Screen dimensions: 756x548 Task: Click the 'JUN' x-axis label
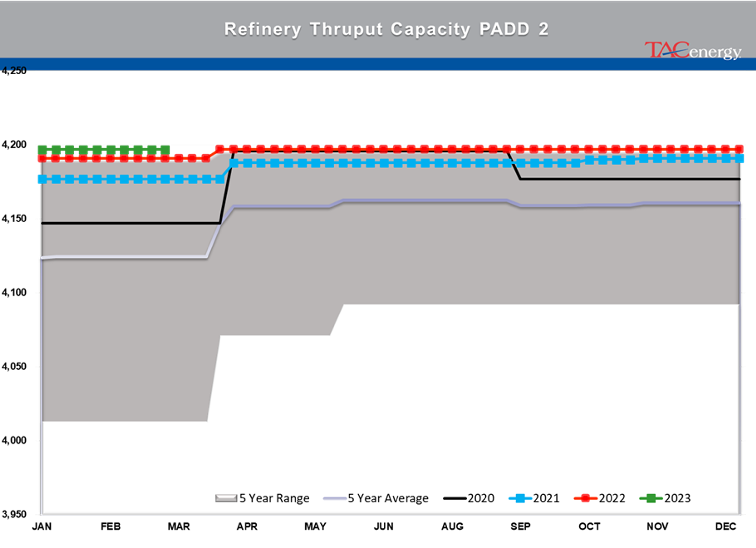[x=384, y=527]
